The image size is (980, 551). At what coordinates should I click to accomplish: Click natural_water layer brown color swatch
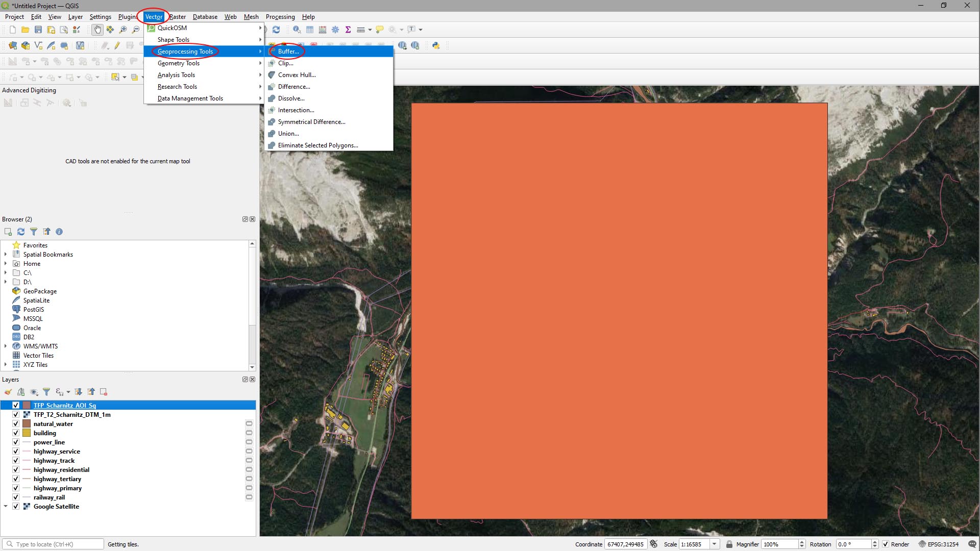(27, 423)
